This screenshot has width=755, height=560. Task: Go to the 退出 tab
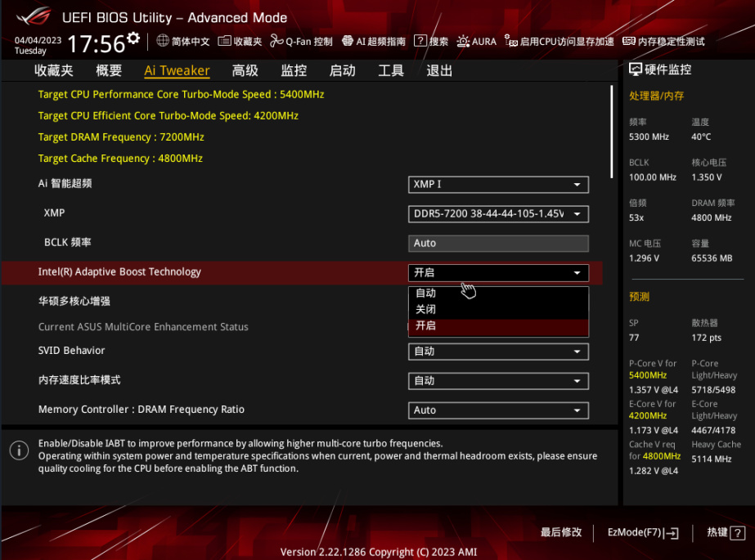tap(439, 71)
